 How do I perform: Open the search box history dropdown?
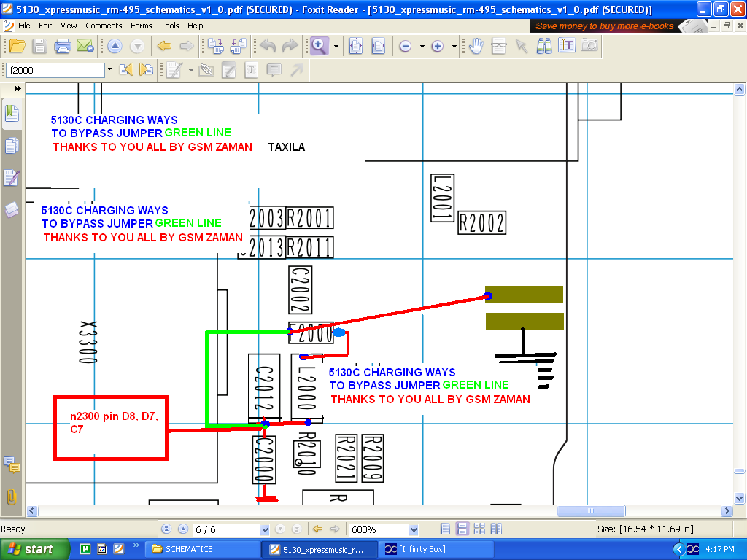(x=109, y=69)
